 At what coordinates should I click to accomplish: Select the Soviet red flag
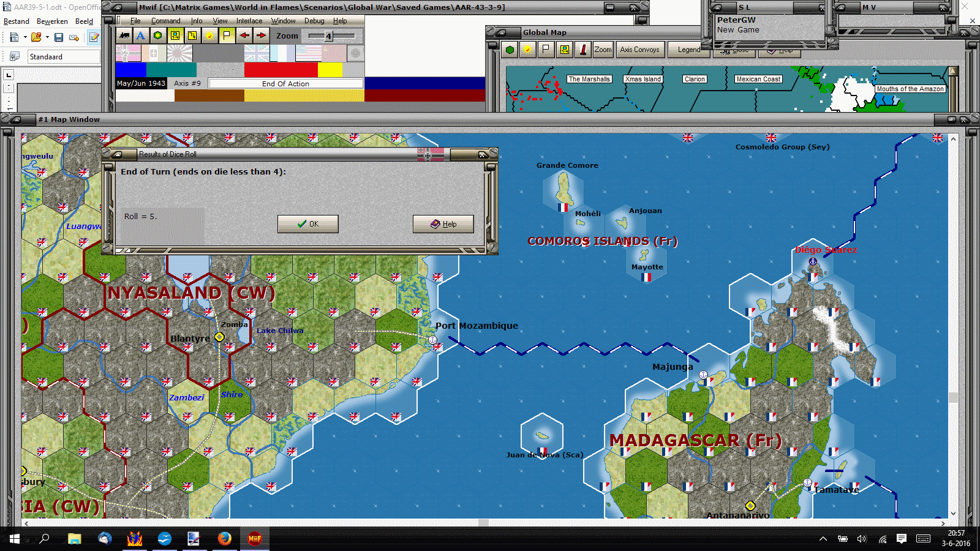(333, 54)
